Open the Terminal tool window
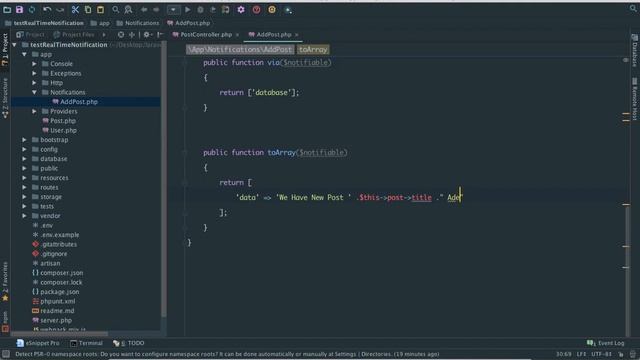 pyautogui.click(x=86, y=343)
